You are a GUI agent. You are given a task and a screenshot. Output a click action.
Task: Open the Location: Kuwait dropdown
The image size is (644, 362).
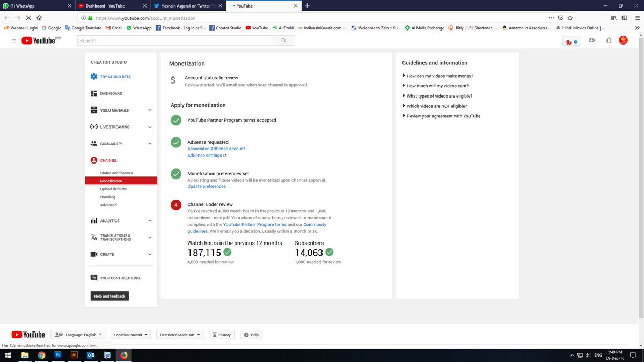click(x=131, y=335)
